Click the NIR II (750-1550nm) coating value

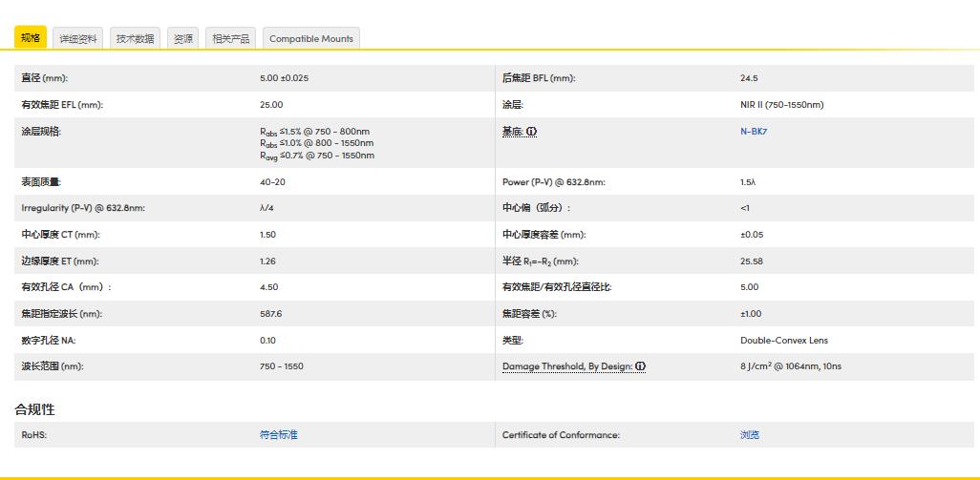(781, 105)
